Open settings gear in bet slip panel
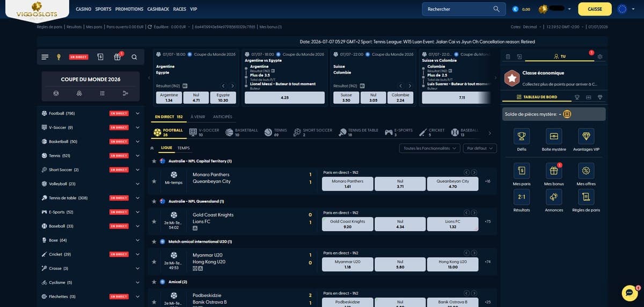 click(600, 56)
